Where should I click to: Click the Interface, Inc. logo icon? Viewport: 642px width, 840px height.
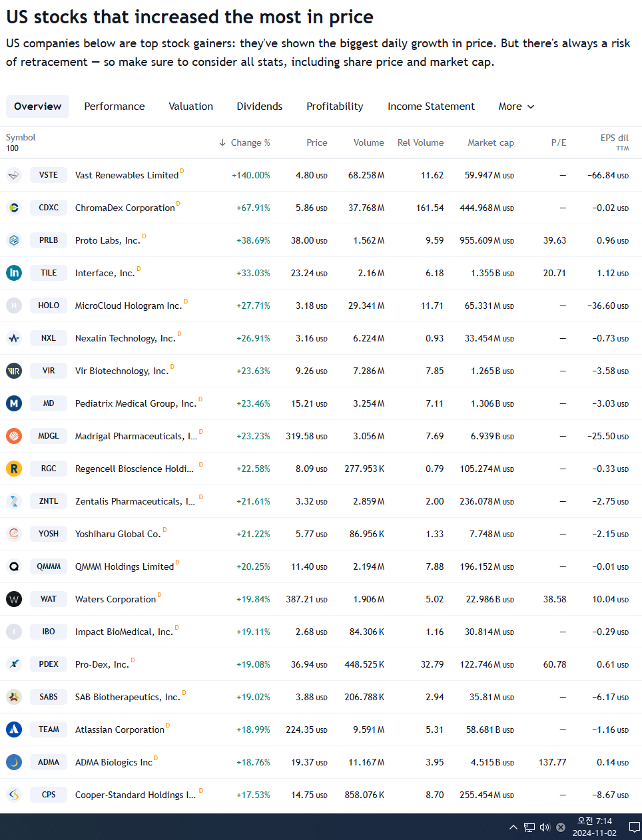click(14, 273)
